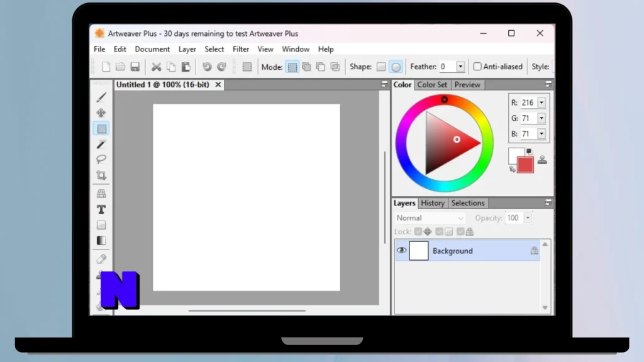
Task: Switch to the Selections tab
Action: (468, 203)
